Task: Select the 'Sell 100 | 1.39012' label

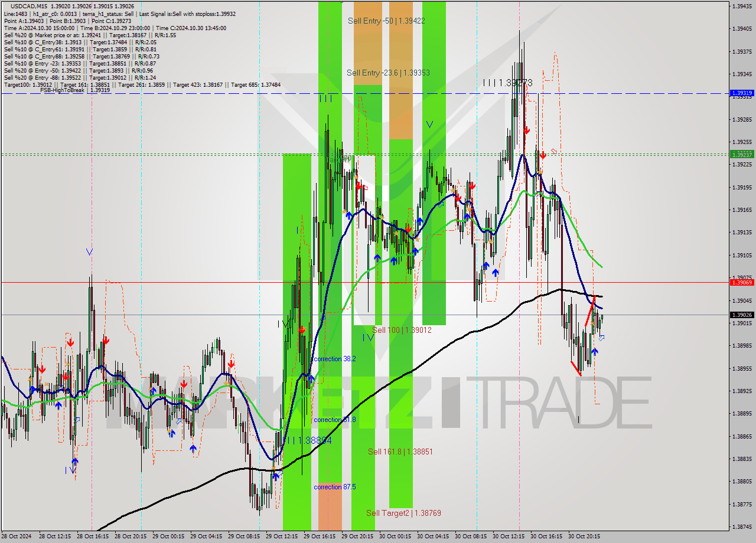Action: click(x=402, y=330)
